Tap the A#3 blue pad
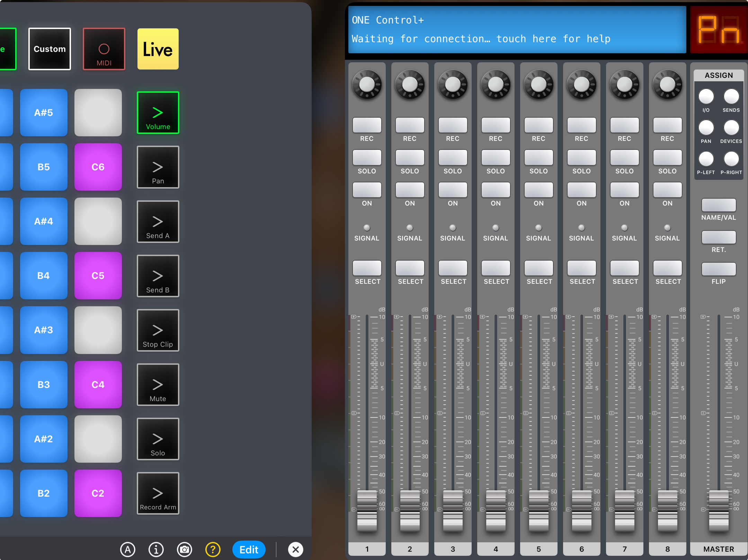 click(x=44, y=330)
